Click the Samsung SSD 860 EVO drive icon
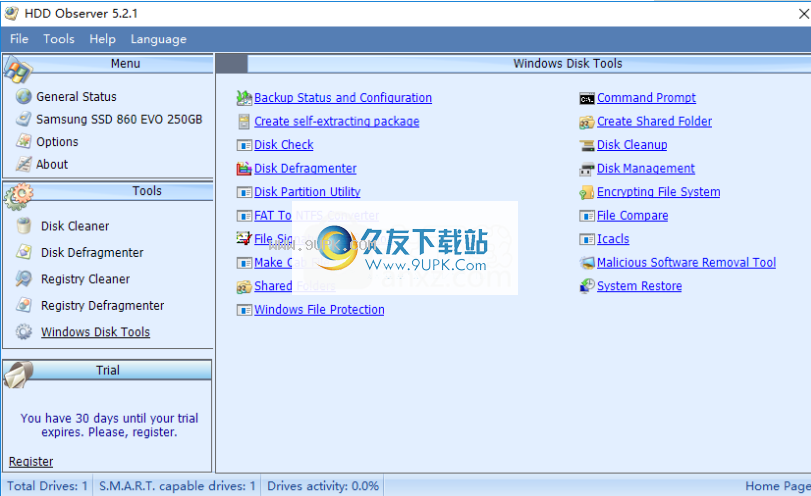811x496 pixels. [x=24, y=119]
